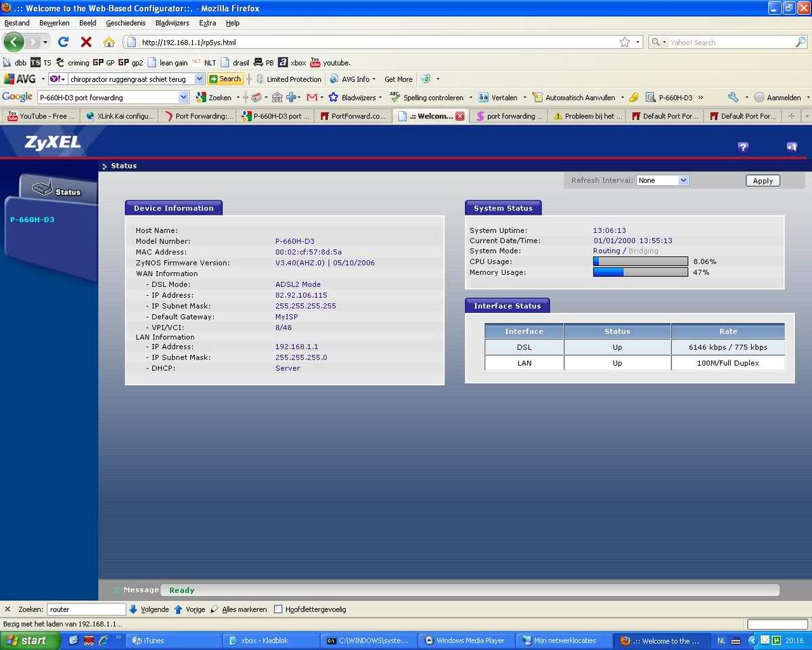Click the Firefox reload page icon
Viewport: 812px width, 650px height.
[64, 42]
